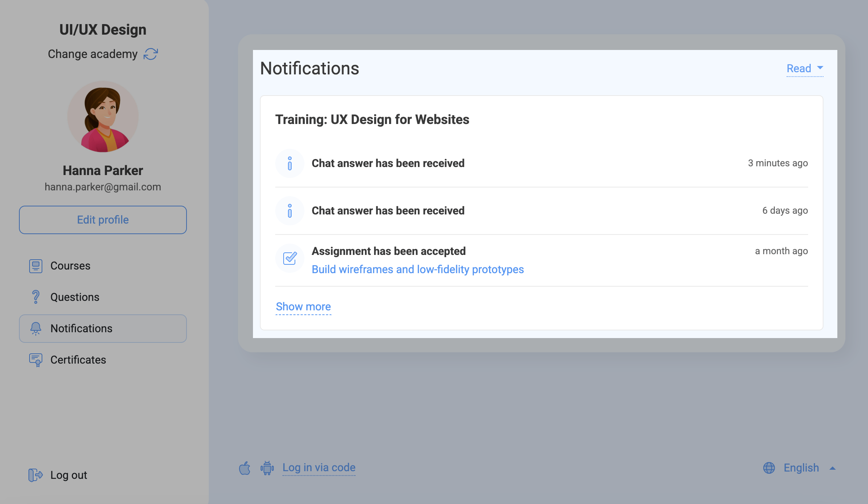
Task: Open the Read filter dropdown
Action: click(x=804, y=69)
